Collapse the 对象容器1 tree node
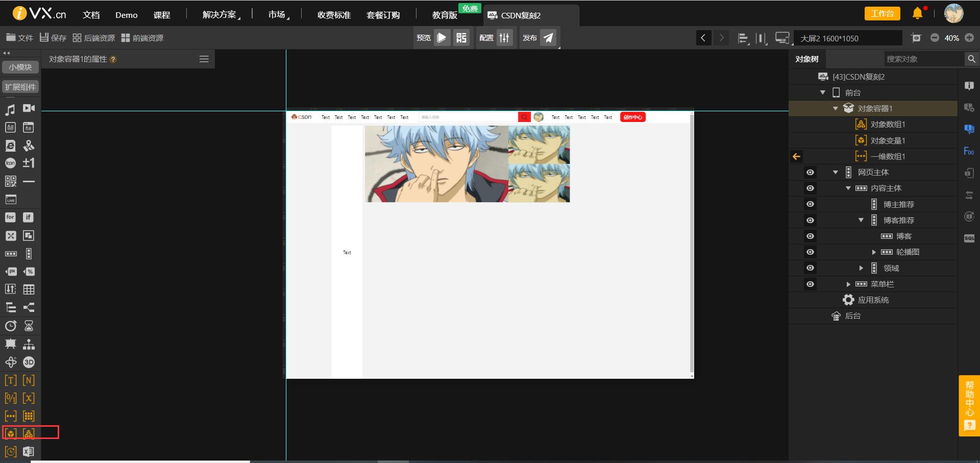This screenshot has width=980, height=463. pyautogui.click(x=836, y=108)
